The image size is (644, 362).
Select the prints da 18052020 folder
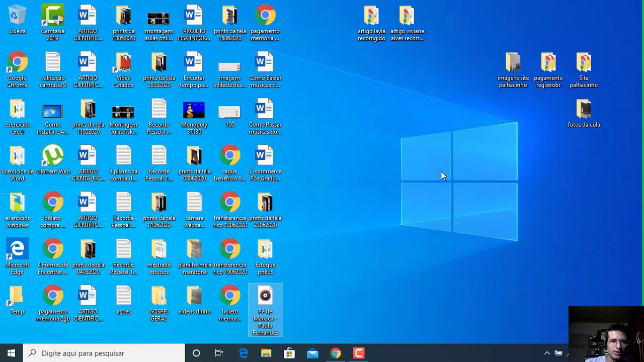tap(124, 23)
